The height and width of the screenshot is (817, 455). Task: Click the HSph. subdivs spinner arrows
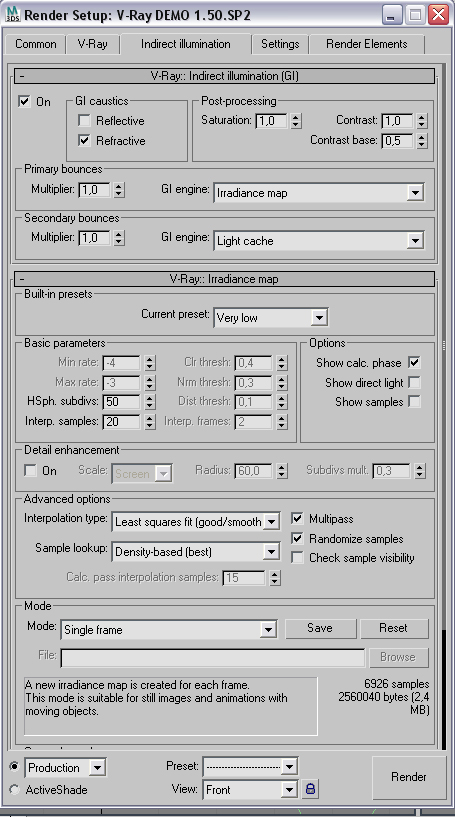[x=150, y=402]
